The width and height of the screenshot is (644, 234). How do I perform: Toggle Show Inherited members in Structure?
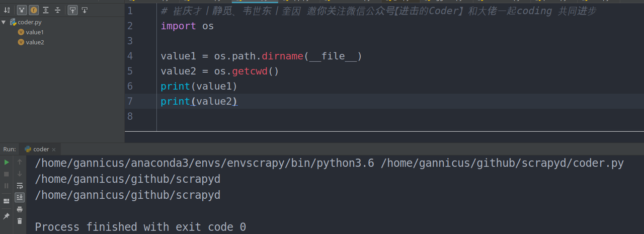22,10
